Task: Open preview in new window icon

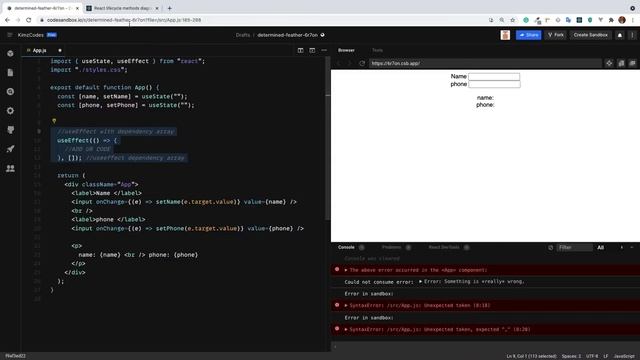Action: click(x=632, y=63)
